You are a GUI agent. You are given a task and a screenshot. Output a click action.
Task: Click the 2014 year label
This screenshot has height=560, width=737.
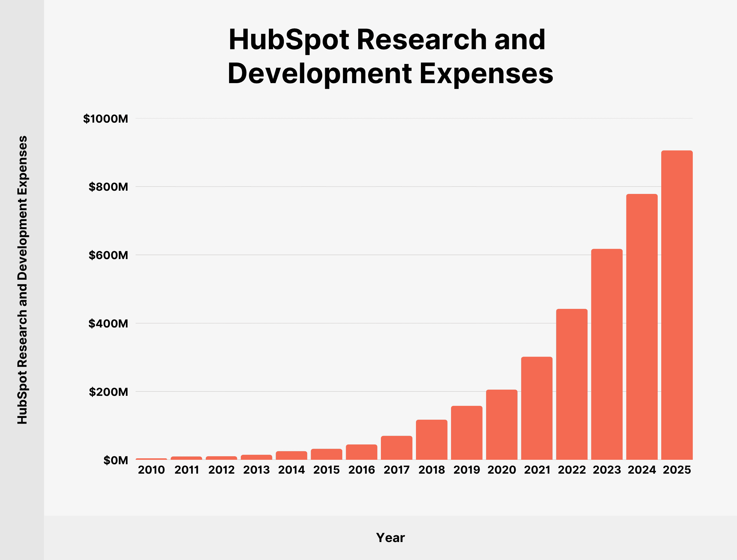click(x=291, y=470)
